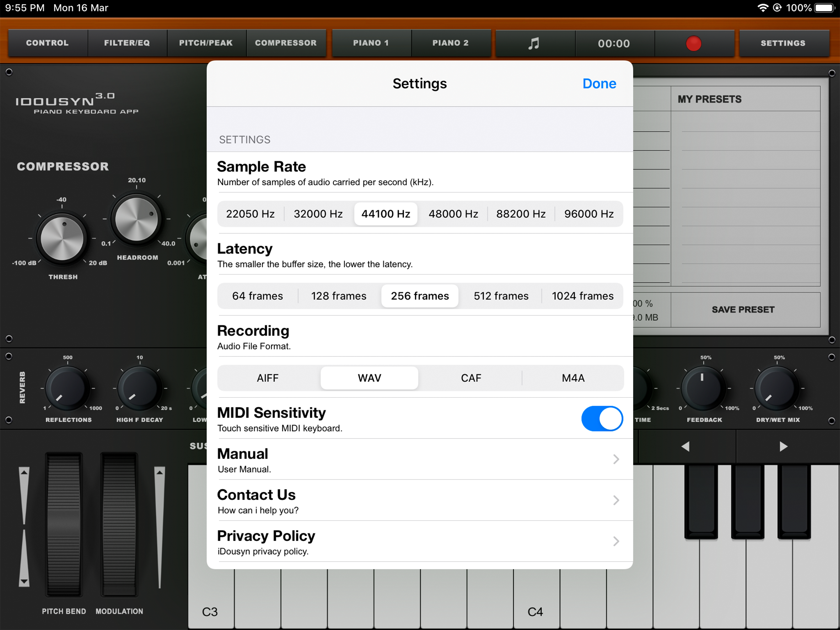The height and width of the screenshot is (630, 840).
Task: Click the DRY/WET MIX knob
Action: (776, 388)
